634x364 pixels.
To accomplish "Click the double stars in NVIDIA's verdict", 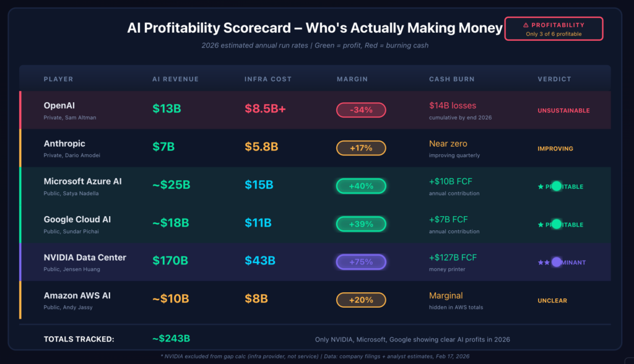I will coord(544,262).
